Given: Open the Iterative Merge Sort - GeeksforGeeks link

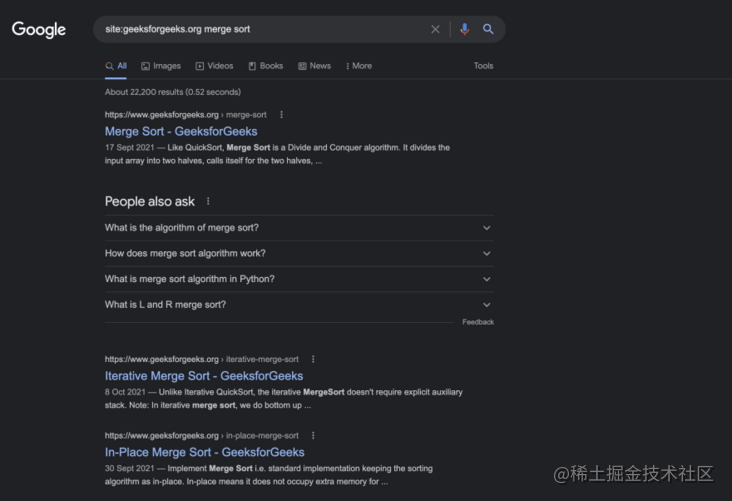Looking at the screenshot, I should pos(204,376).
